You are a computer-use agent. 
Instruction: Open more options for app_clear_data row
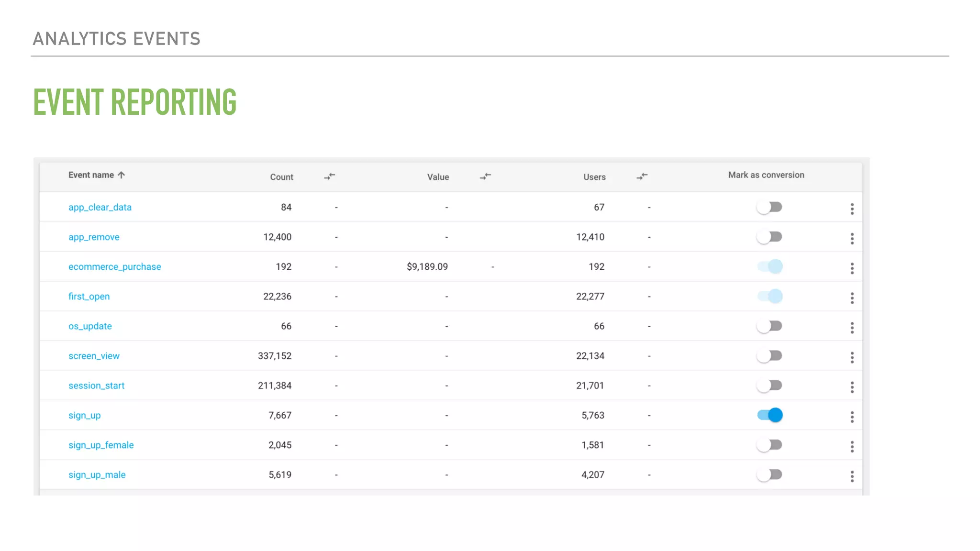852,209
